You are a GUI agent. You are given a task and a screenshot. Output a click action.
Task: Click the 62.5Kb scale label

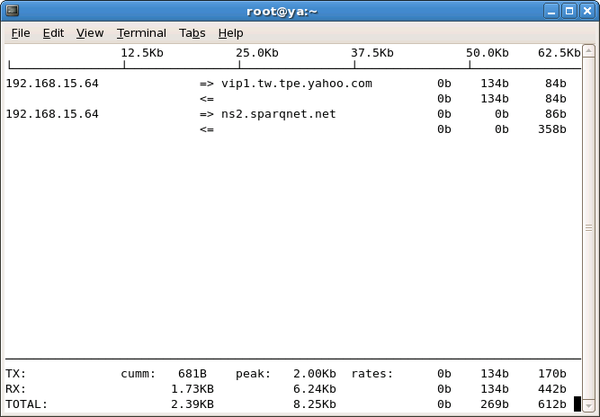pyautogui.click(x=559, y=53)
